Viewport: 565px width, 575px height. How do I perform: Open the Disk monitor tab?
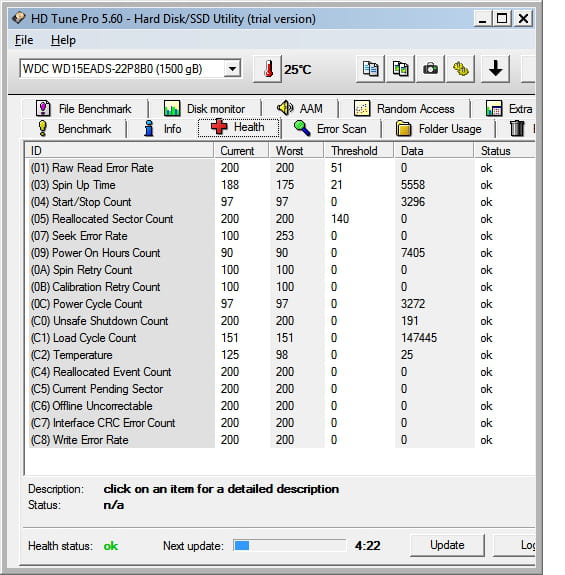click(205, 109)
